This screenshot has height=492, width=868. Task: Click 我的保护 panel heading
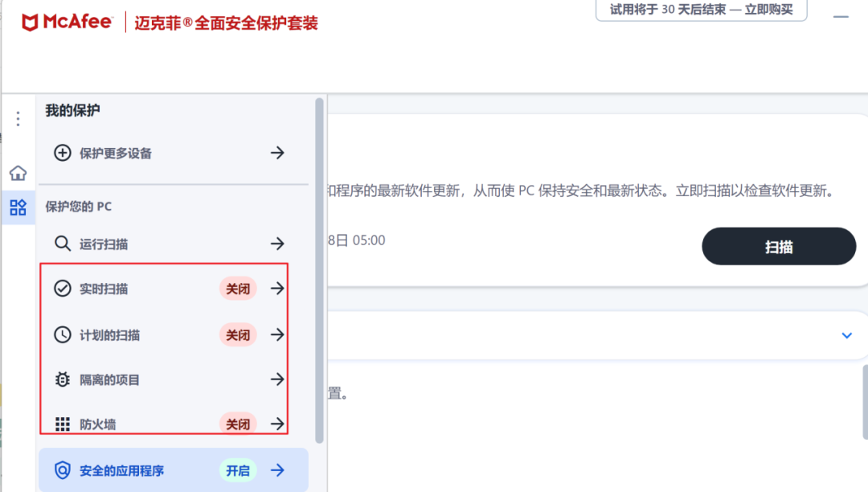point(72,110)
